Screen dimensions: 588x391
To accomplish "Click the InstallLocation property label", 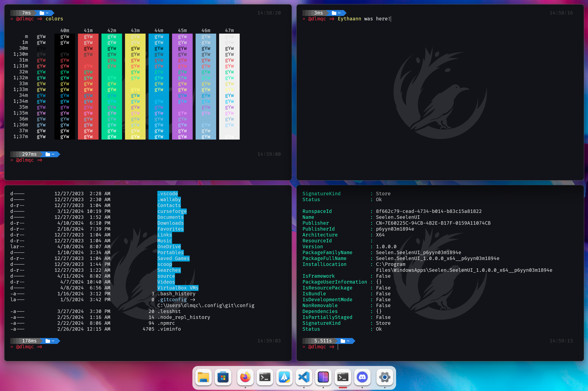I will [324, 264].
